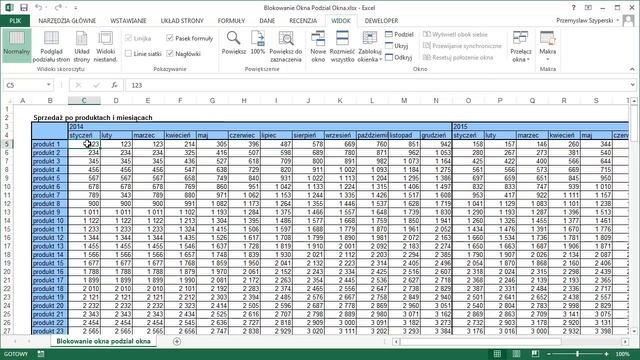Click zoom in plus button
640x360 pixels.
607,354
